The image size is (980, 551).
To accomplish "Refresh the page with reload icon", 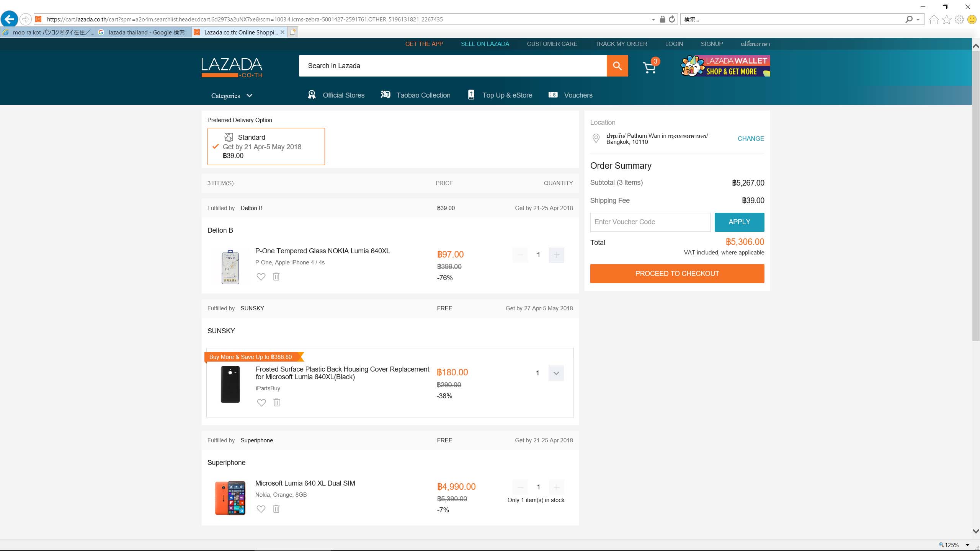I will pyautogui.click(x=672, y=19).
